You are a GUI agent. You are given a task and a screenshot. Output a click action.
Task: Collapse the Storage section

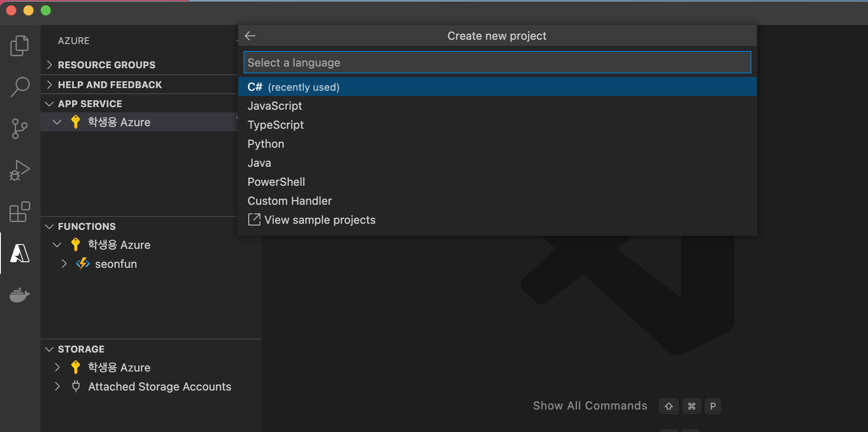point(49,349)
